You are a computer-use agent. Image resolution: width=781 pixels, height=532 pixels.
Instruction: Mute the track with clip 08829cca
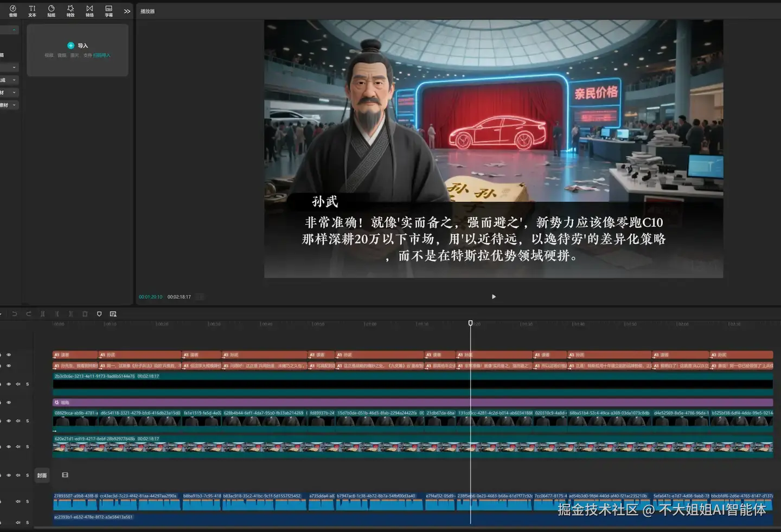[18, 421]
